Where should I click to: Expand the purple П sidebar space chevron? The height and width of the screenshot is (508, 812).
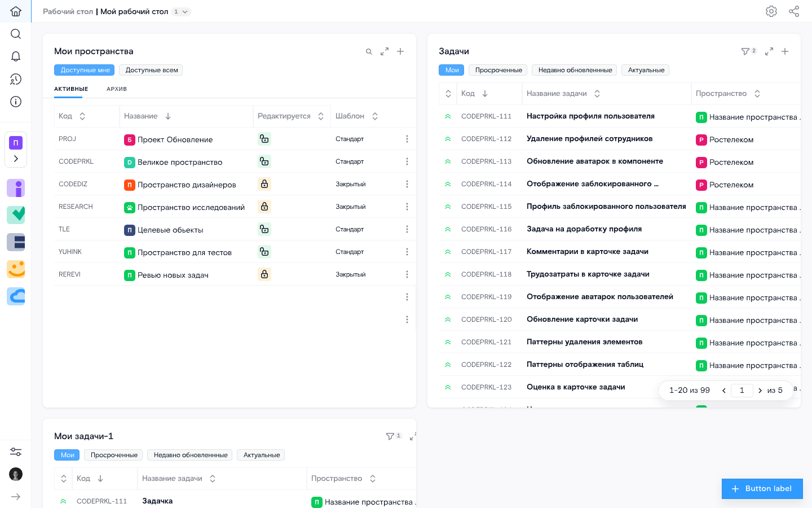(16, 159)
